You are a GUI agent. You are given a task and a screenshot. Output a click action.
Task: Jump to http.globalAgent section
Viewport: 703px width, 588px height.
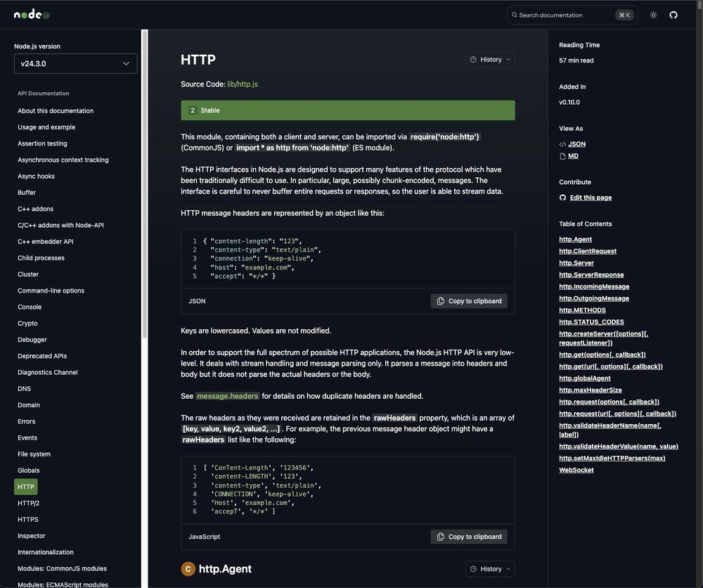point(585,378)
